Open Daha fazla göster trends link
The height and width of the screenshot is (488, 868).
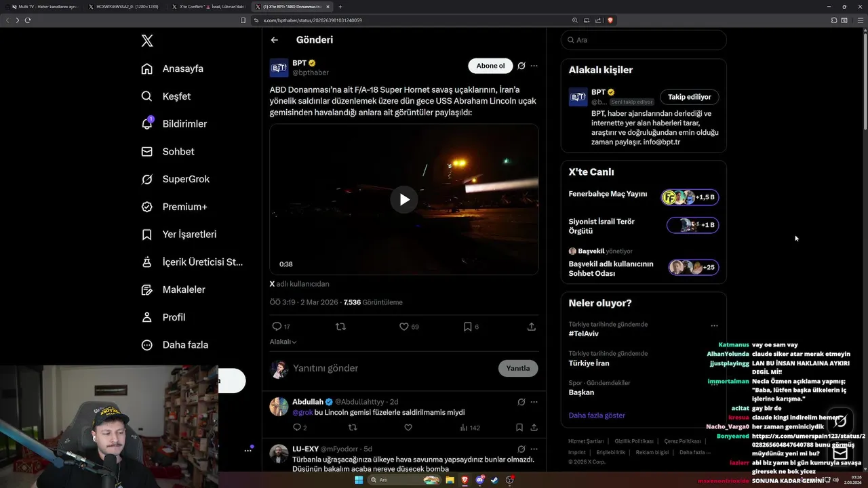click(597, 415)
